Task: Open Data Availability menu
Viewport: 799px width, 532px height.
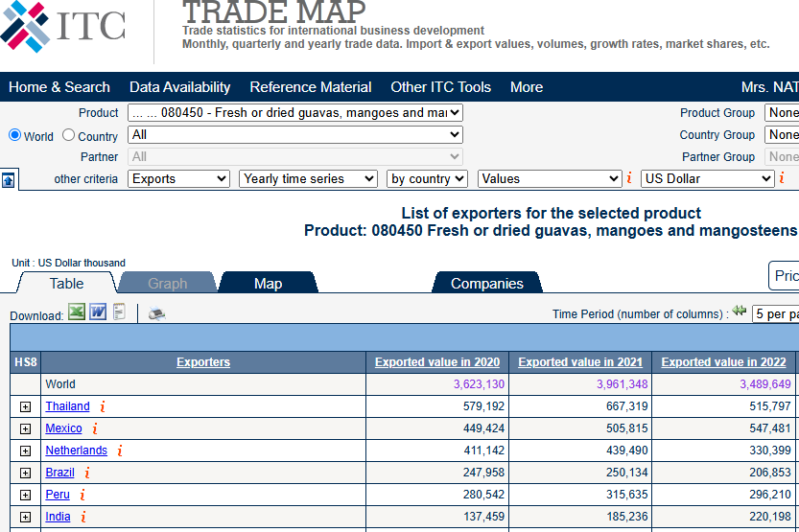Action: click(x=180, y=87)
